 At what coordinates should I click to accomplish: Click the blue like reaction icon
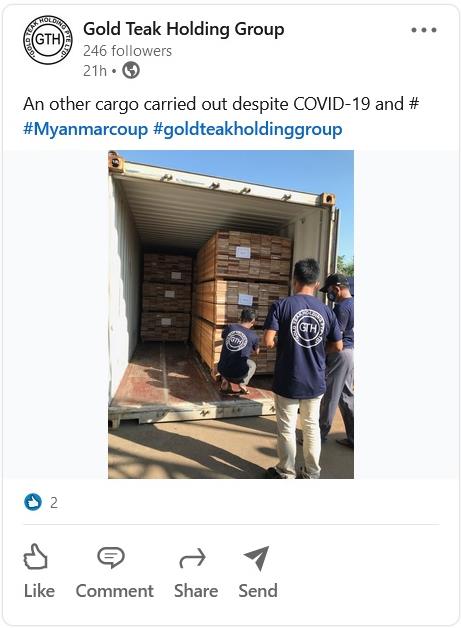33,502
